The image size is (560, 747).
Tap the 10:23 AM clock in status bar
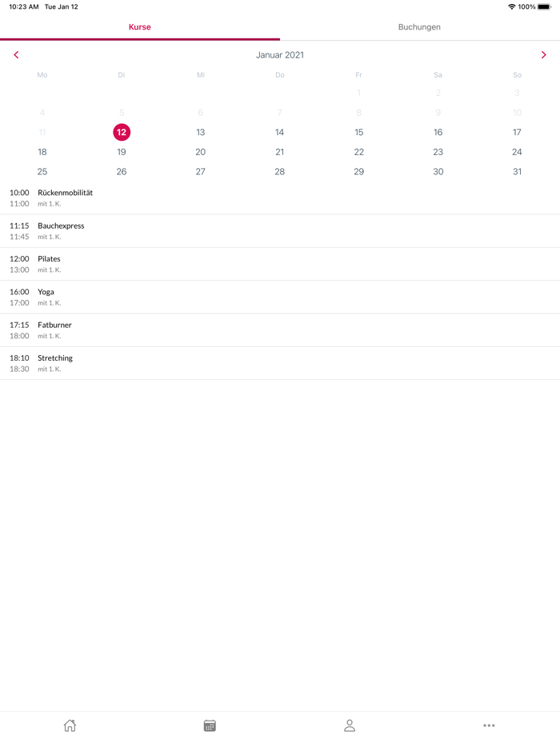[24, 6]
